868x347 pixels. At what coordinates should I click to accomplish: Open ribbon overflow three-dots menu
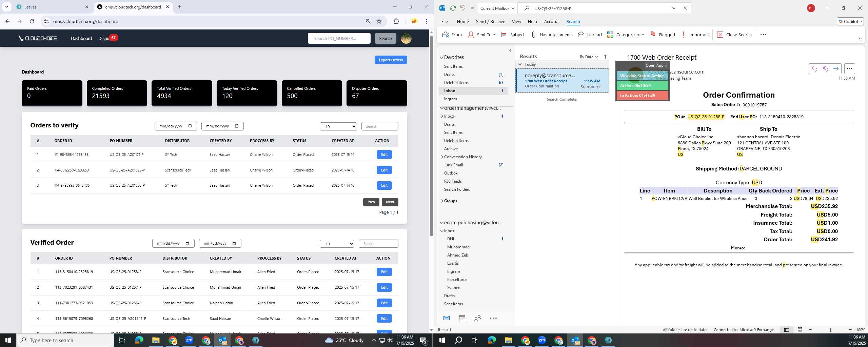763,35
